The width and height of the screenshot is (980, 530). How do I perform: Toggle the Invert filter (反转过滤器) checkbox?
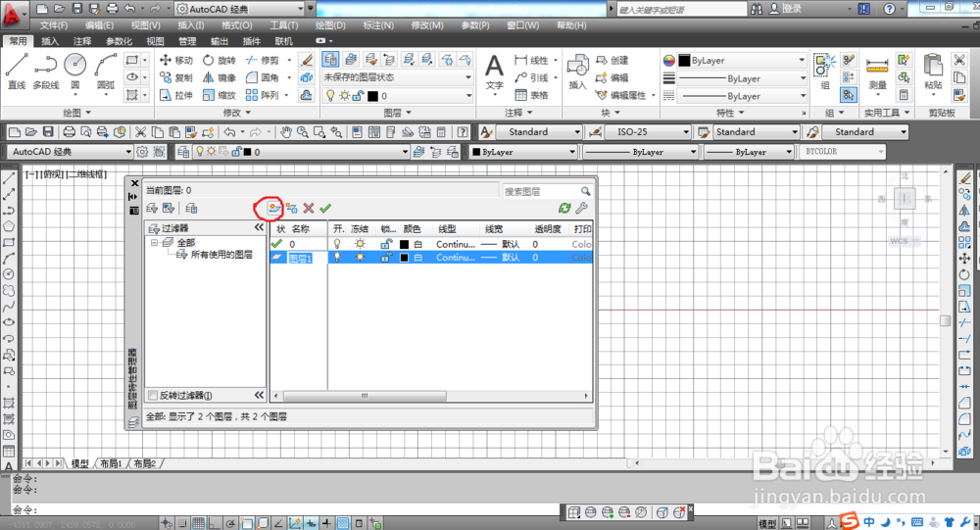click(153, 395)
